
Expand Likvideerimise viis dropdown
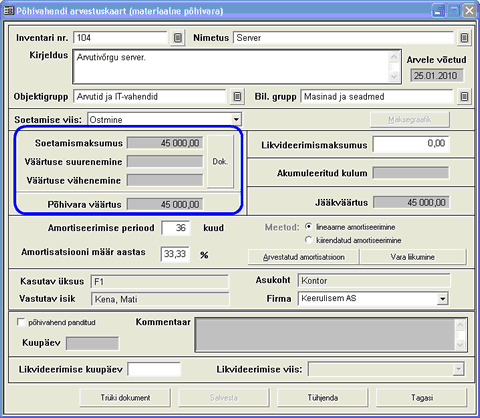click(x=459, y=369)
